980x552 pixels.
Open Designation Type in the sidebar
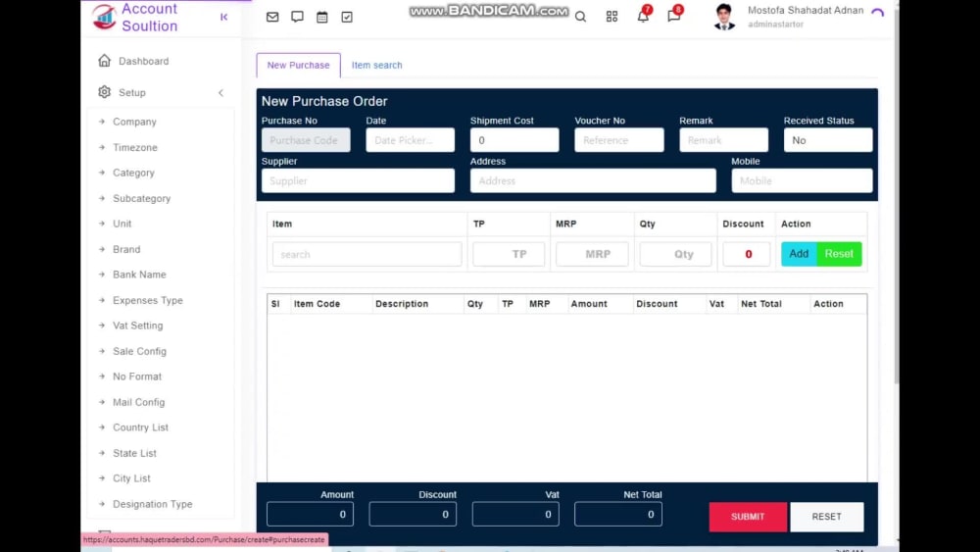(x=153, y=504)
